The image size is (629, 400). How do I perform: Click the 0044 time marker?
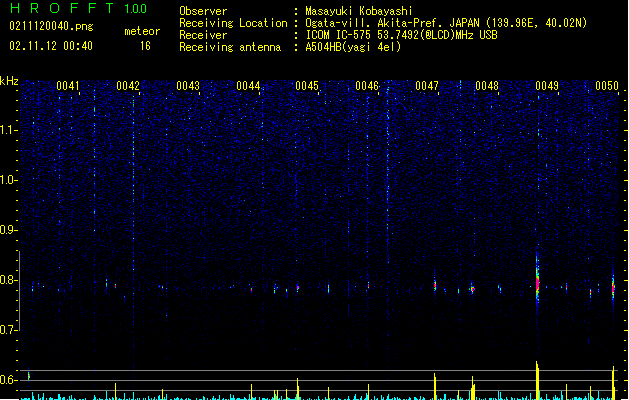coord(248,86)
